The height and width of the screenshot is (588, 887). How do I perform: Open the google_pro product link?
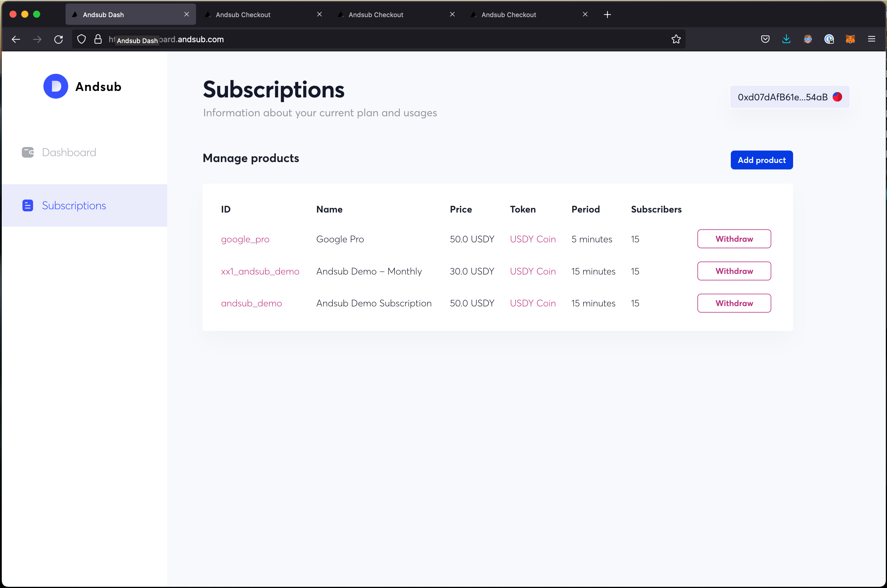tap(245, 239)
